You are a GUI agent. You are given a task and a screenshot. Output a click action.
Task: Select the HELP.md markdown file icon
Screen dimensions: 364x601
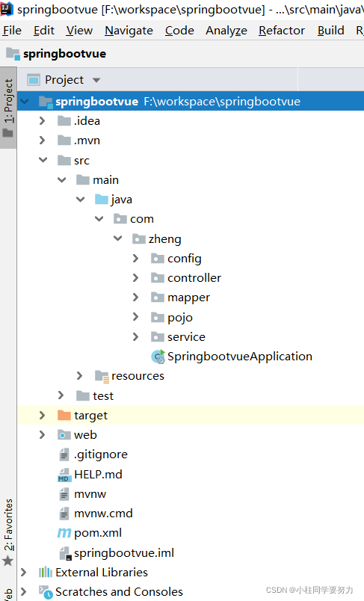(x=64, y=475)
